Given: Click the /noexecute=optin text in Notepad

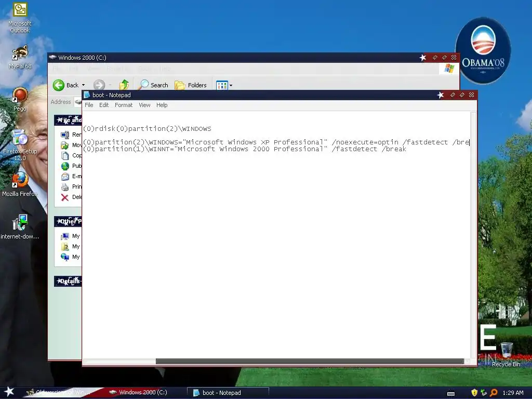Looking at the screenshot, I should pos(365,142).
